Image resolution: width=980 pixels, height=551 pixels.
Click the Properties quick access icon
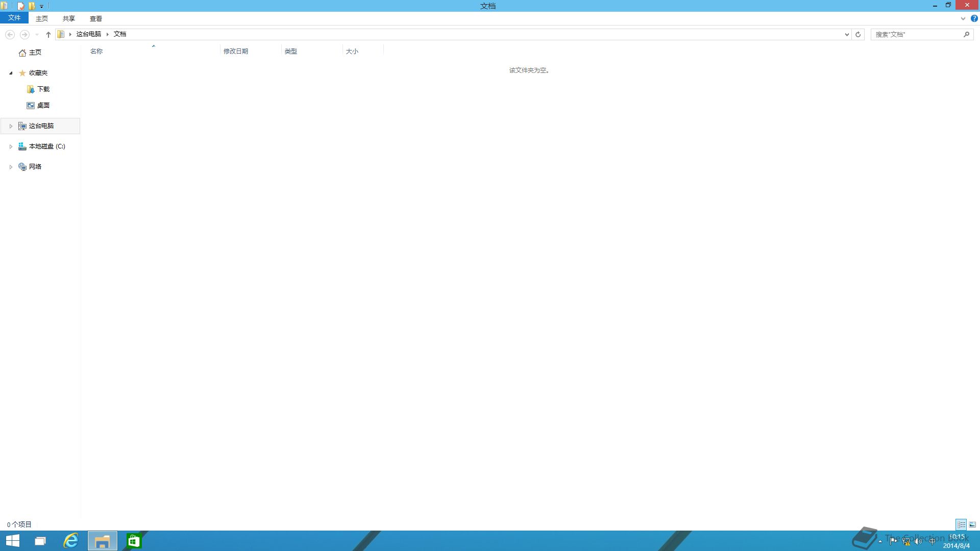(x=21, y=6)
